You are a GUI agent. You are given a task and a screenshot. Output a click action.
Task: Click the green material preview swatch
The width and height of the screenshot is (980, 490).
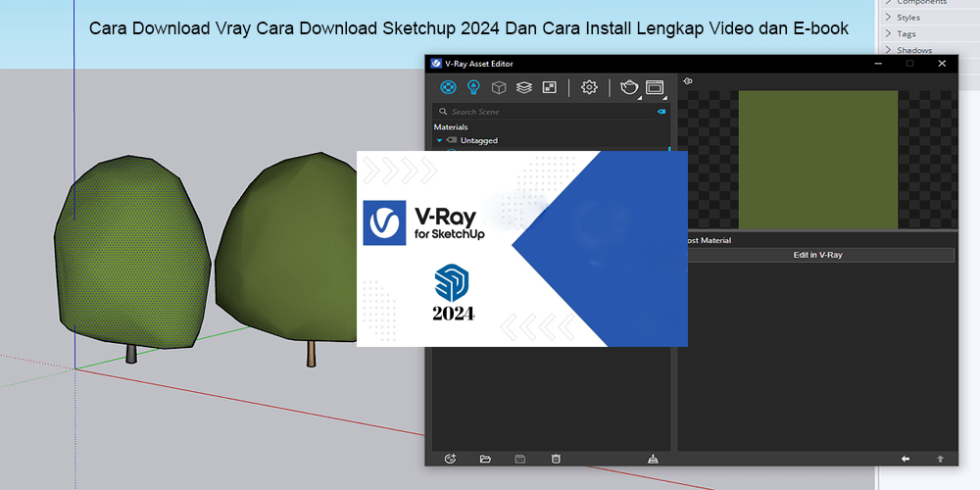[818, 160]
